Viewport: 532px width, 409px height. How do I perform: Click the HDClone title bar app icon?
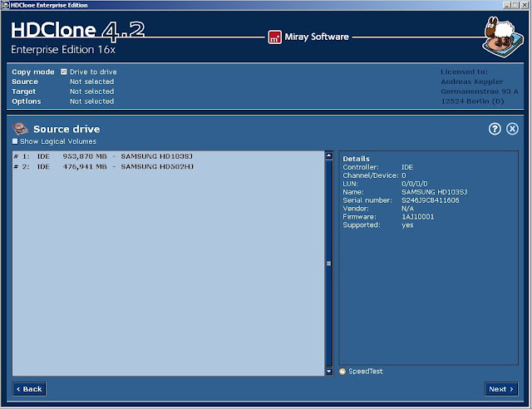5,5
